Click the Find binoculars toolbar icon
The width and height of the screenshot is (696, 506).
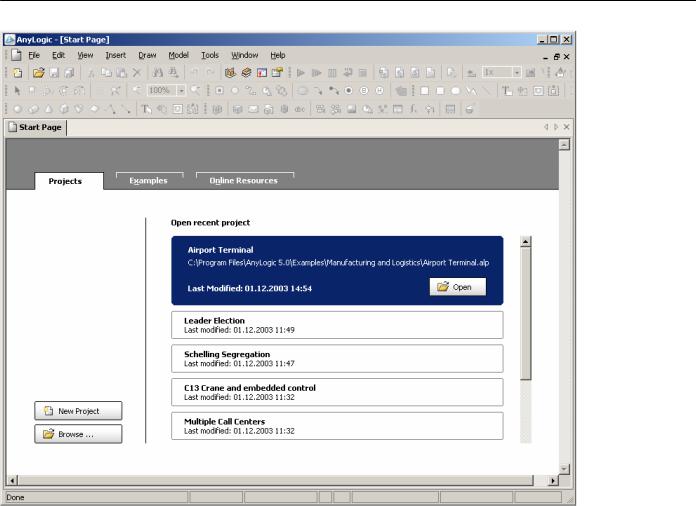(x=158, y=73)
